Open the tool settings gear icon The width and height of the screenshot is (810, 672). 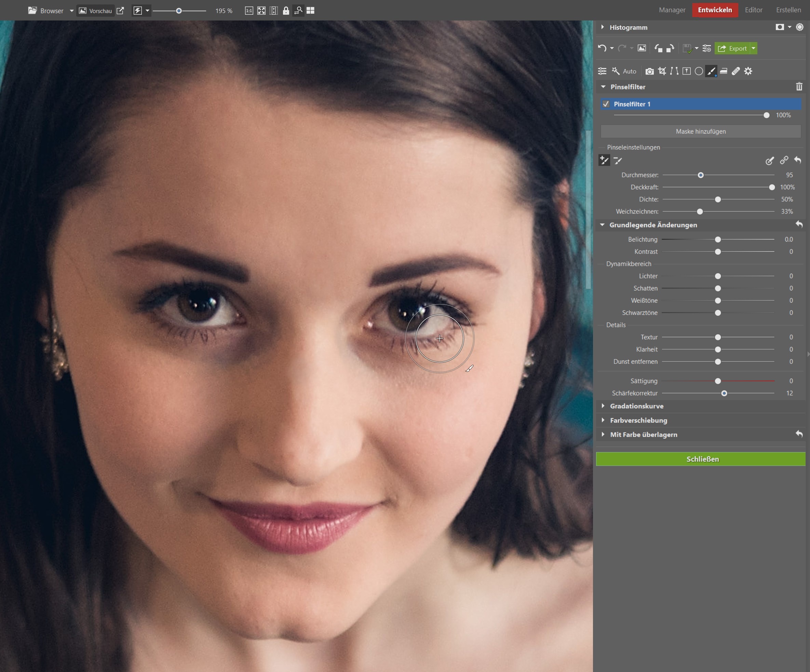click(748, 71)
